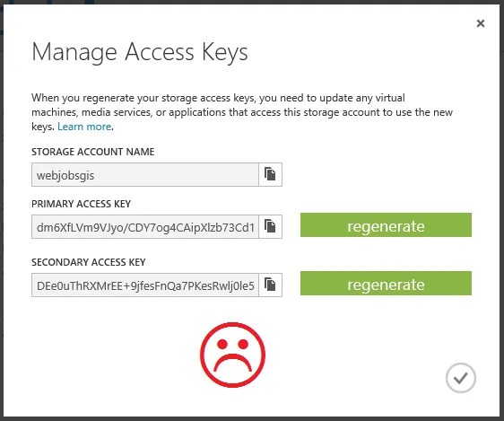Click inside the secondary access key field

pyautogui.click(x=145, y=285)
